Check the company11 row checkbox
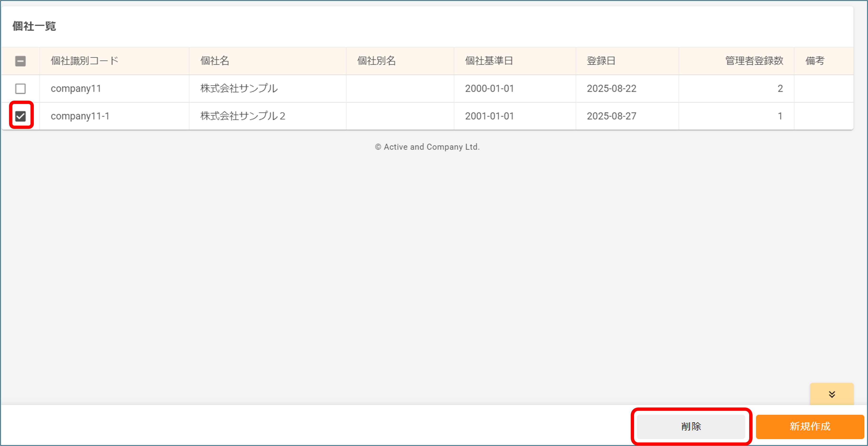Image resolution: width=868 pixels, height=446 pixels. (x=20, y=88)
